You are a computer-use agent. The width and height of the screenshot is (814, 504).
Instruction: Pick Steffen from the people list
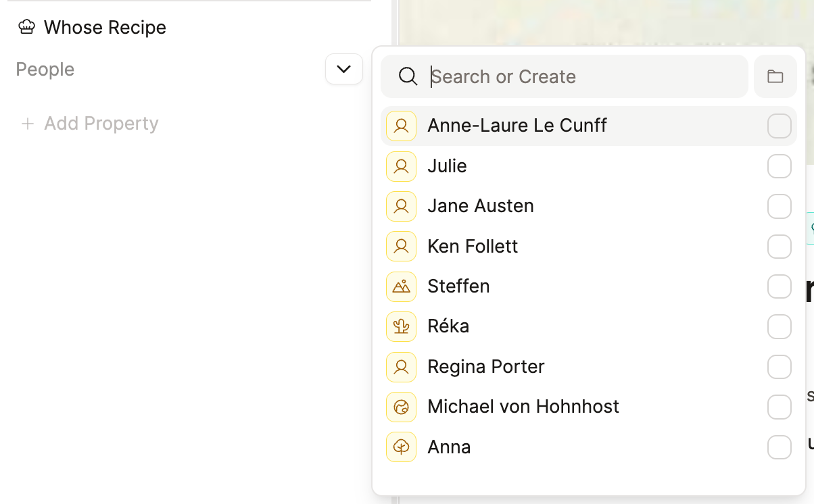458,286
